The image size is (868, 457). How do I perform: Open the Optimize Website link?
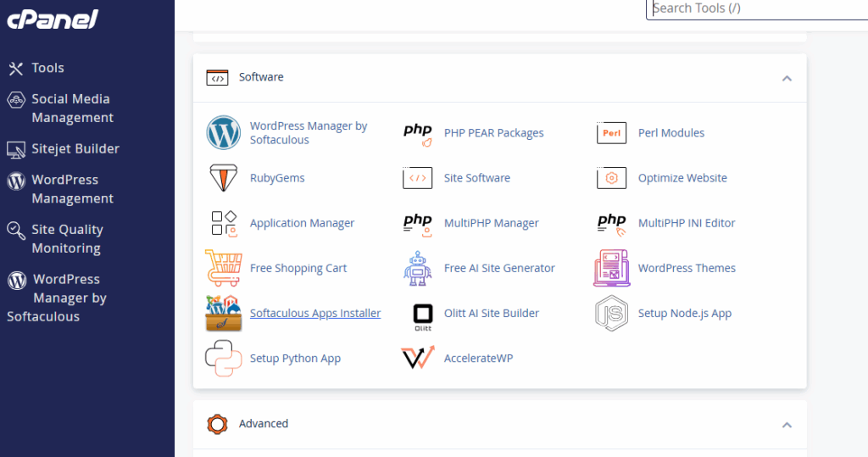pos(682,178)
